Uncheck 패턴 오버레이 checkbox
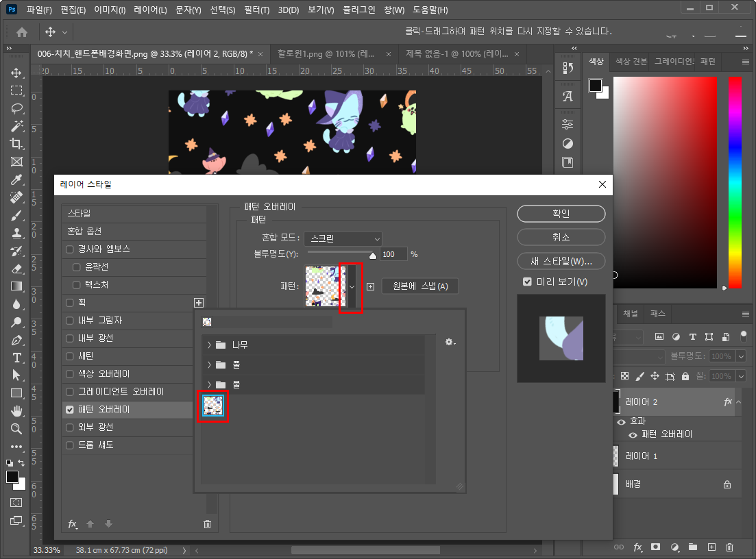This screenshot has height=559, width=756. pyautogui.click(x=70, y=410)
